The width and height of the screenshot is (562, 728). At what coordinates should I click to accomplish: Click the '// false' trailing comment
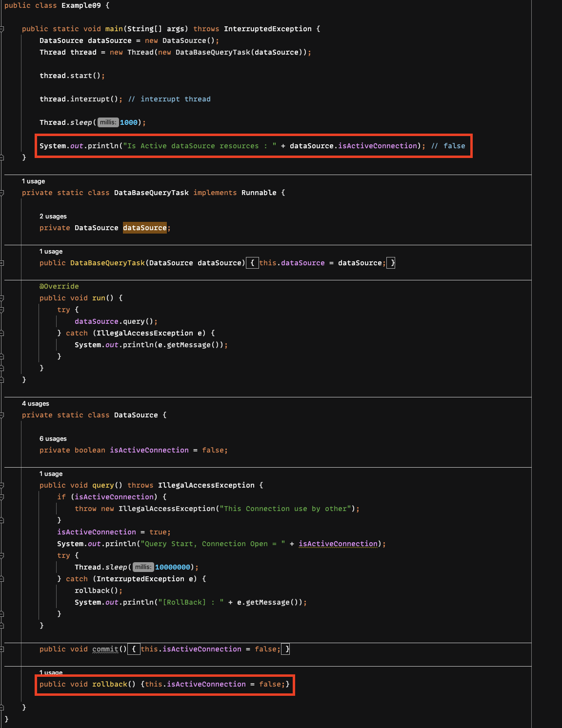pos(448,146)
